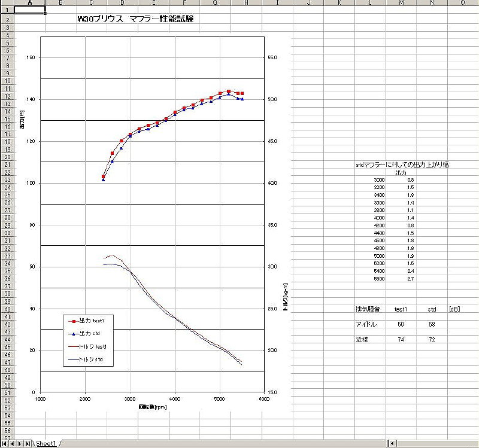Image resolution: width=479 pixels, height=448 pixels.
Task: Select legend entry '出力 std'
Action: (x=84, y=334)
